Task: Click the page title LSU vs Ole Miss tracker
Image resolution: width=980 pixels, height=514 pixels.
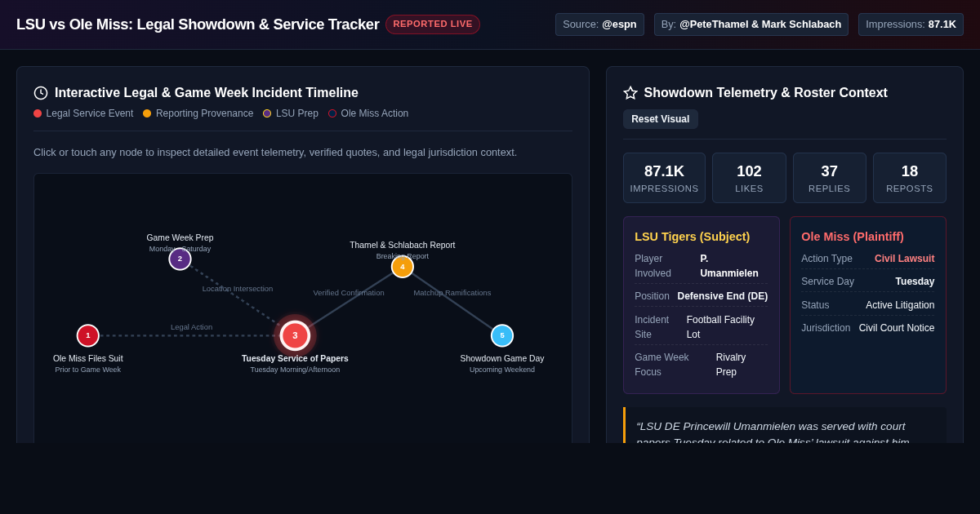Action: 198,24
